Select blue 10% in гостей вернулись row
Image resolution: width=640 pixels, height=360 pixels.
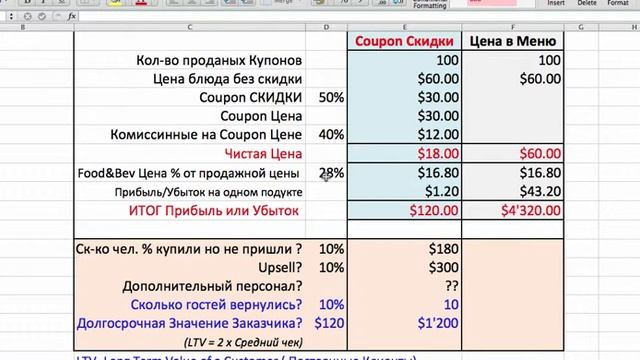click(326, 305)
